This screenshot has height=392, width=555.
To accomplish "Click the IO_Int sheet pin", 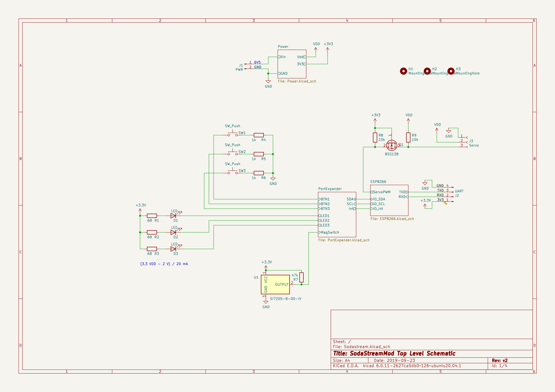I will [x=377, y=209].
